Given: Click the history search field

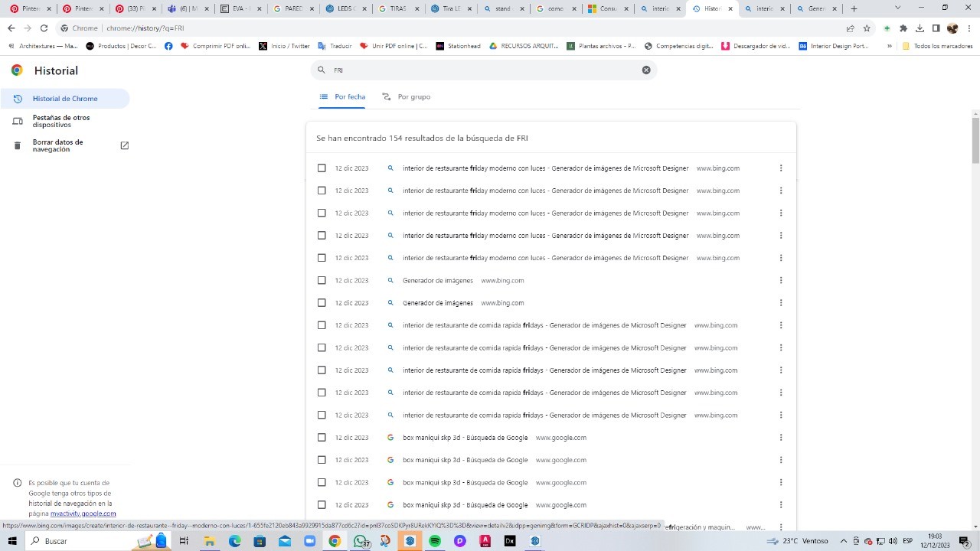Looking at the screenshot, I should [484, 70].
